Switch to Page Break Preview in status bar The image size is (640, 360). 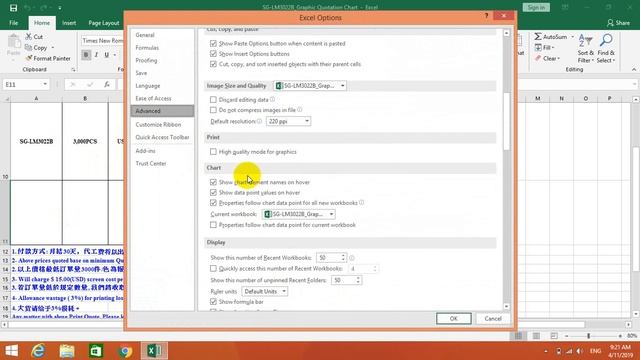554,336
